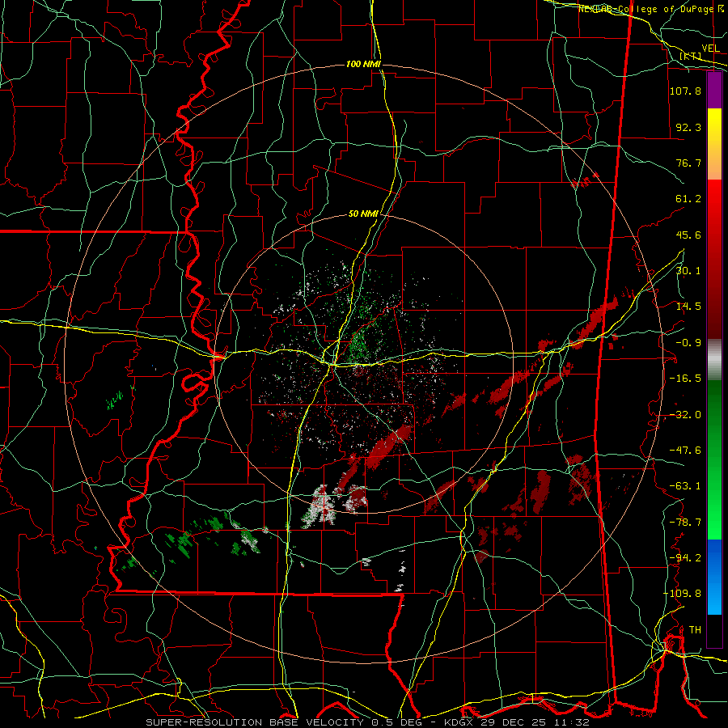
Task: Click the -0.9 legend value
Action: click(x=689, y=343)
